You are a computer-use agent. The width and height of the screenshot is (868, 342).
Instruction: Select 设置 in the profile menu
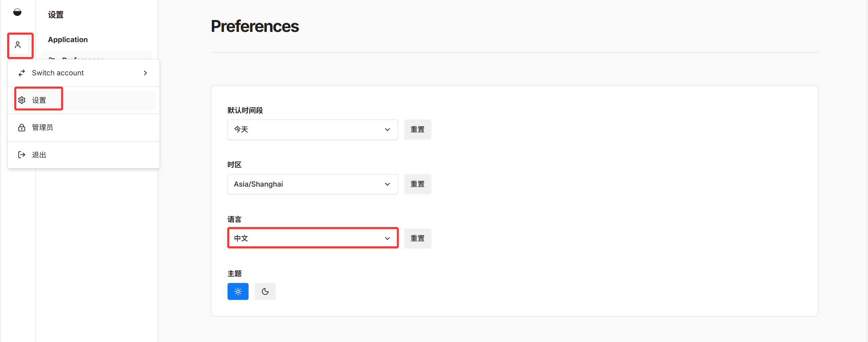click(x=39, y=100)
